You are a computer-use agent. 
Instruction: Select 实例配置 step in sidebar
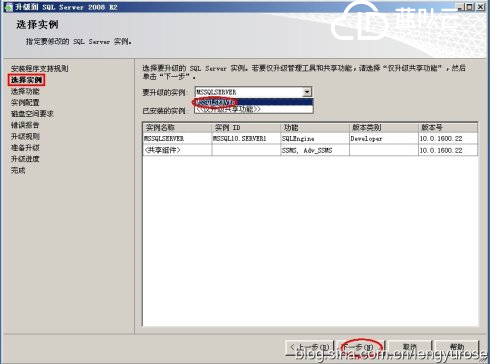tap(25, 103)
